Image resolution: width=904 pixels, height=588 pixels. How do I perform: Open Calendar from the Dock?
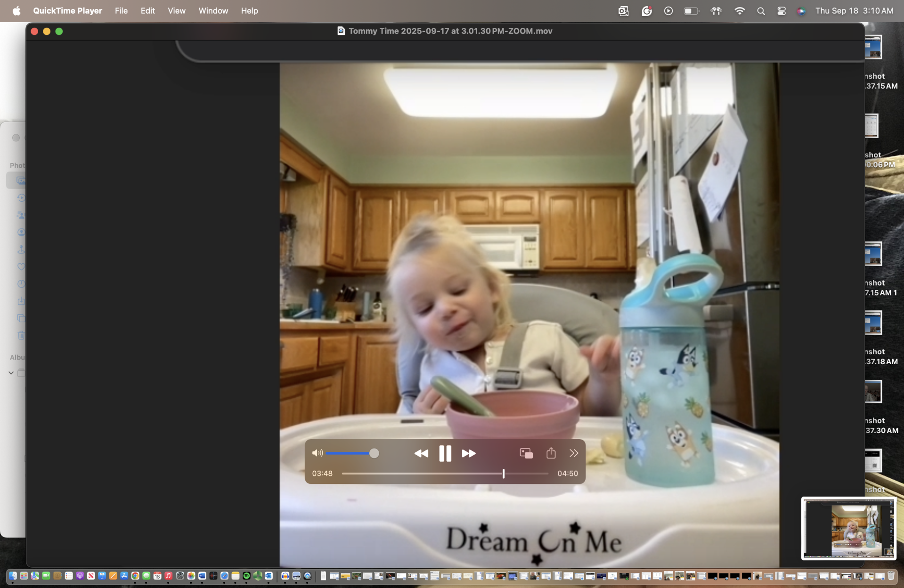[x=157, y=576]
